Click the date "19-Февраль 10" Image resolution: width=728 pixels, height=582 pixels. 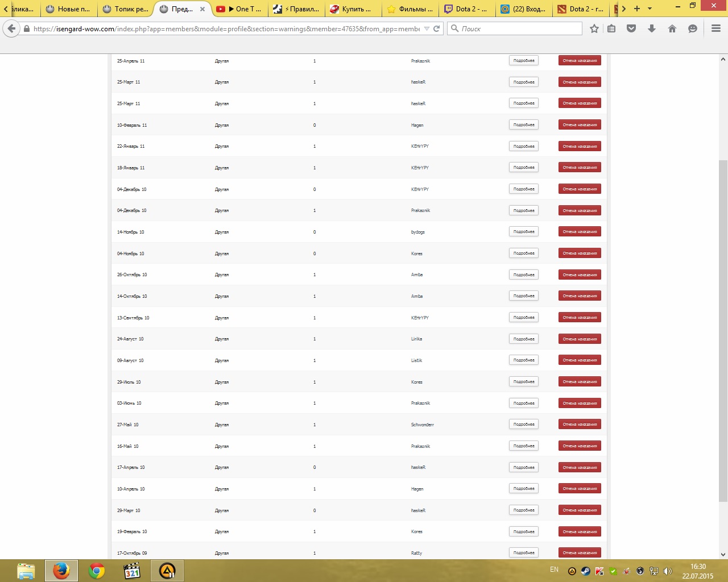pos(132,531)
